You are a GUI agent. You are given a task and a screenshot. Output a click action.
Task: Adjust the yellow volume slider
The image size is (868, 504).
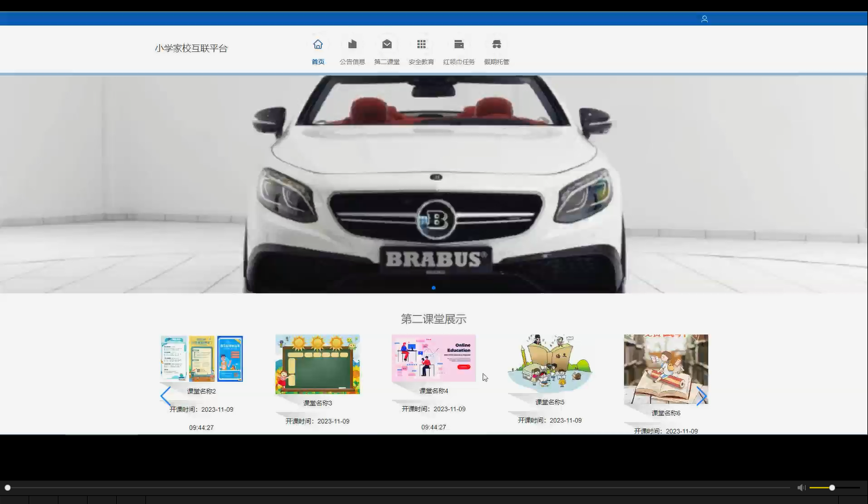(x=834, y=487)
